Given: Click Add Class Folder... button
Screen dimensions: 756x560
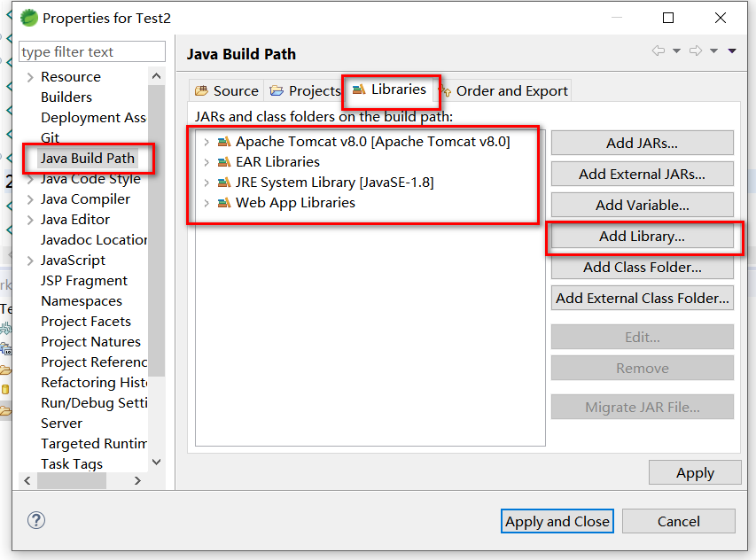Looking at the screenshot, I should (x=642, y=267).
